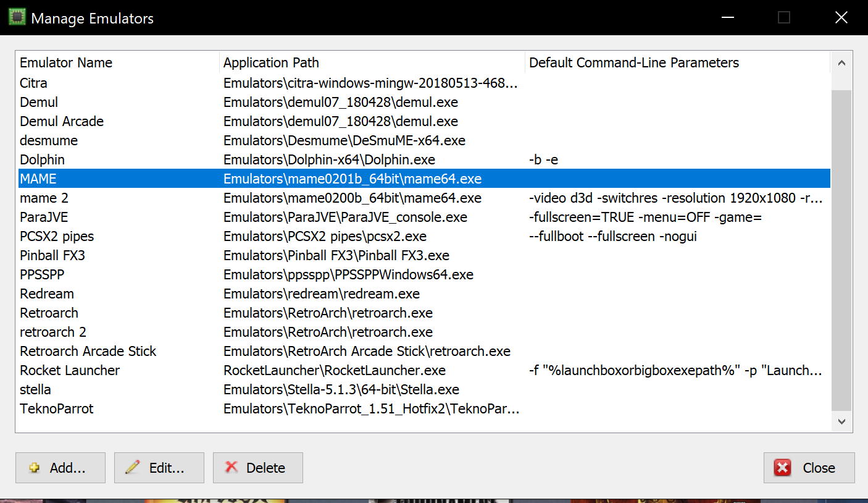Open the Edit... dialog for the selected emulator
This screenshot has width=868, height=503.
(x=159, y=468)
